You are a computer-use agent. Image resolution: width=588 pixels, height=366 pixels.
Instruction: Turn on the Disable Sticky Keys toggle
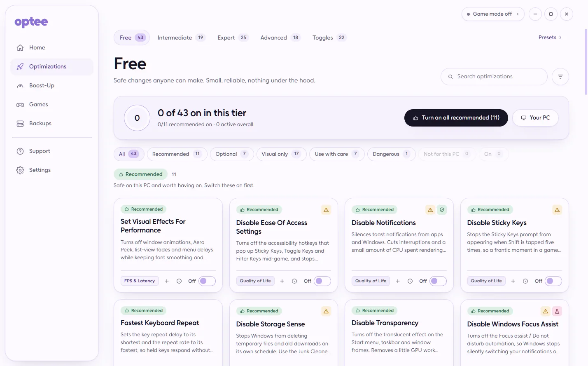(x=553, y=281)
